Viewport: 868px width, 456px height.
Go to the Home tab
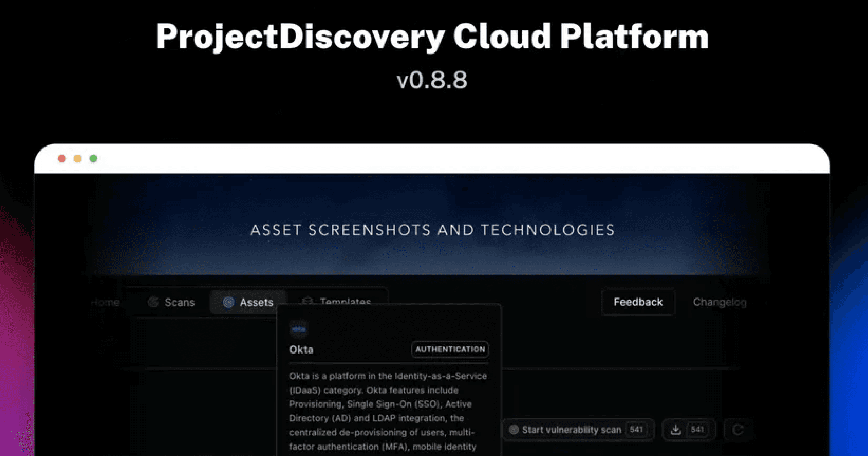click(x=105, y=302)
